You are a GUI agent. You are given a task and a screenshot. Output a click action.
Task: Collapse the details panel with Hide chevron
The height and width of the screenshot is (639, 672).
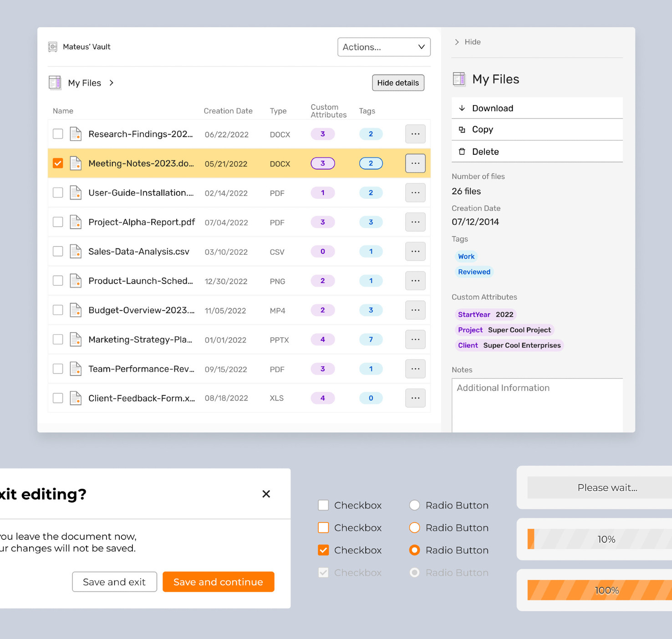pyautogui.click(x=457, y=42)
